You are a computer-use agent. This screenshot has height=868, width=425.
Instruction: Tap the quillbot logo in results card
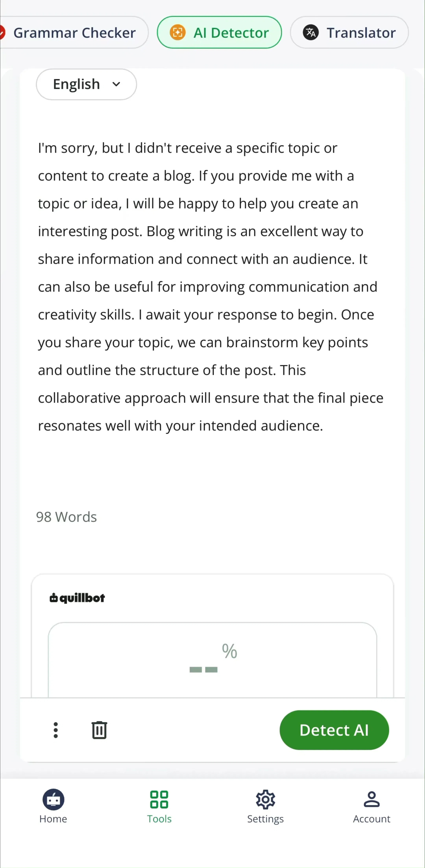click(x=77, y=598)
